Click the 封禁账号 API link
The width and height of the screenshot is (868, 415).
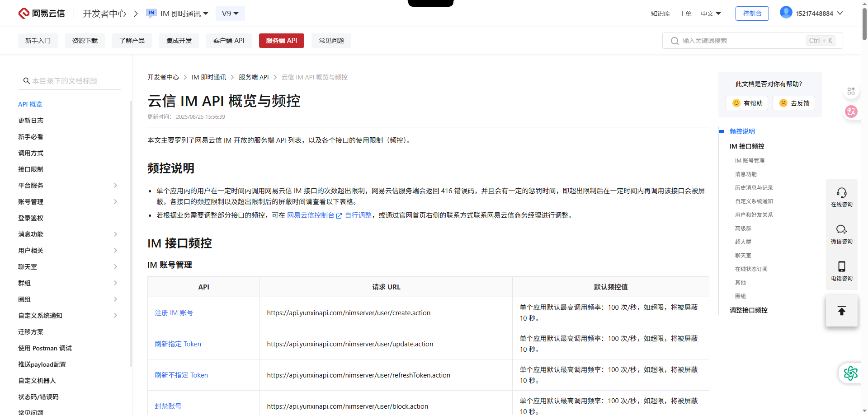tap(168, 406)
